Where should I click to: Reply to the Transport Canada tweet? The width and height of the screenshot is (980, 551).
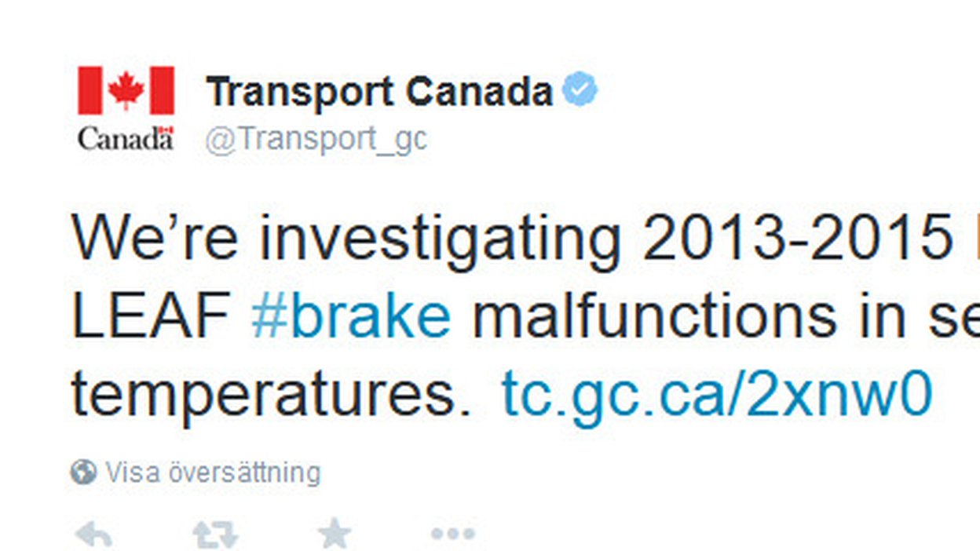point(93,535)
